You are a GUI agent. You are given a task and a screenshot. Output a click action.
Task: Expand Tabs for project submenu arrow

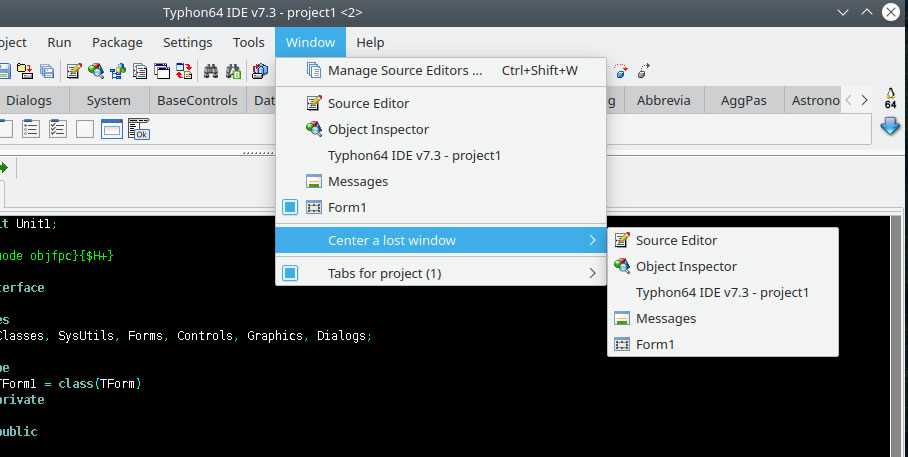[x=592, y=273]
